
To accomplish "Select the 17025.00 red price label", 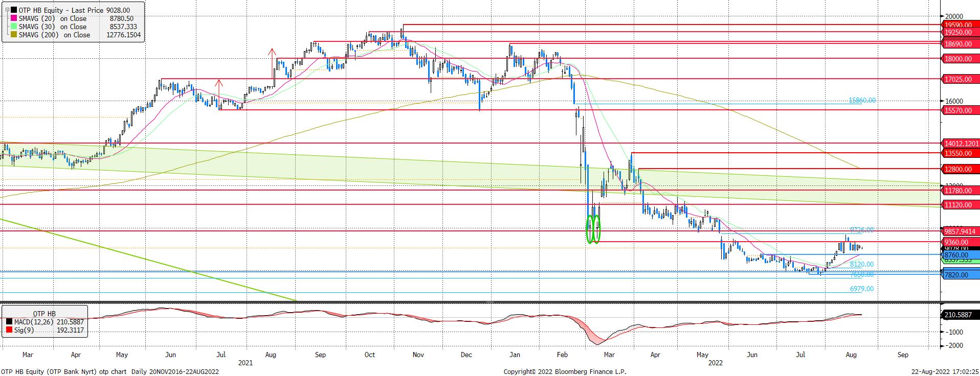I will [961, 79].
